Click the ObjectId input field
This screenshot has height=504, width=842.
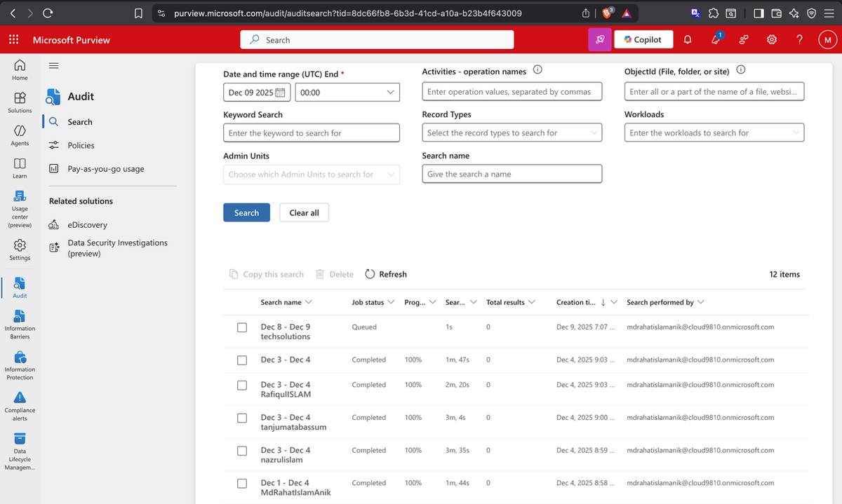(714, 92)
